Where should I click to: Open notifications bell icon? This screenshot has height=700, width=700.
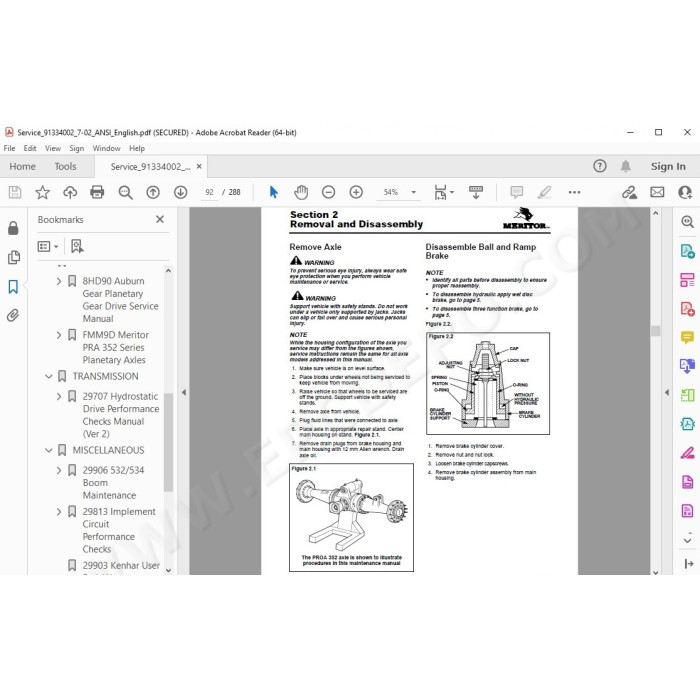(x=626, y=167)
